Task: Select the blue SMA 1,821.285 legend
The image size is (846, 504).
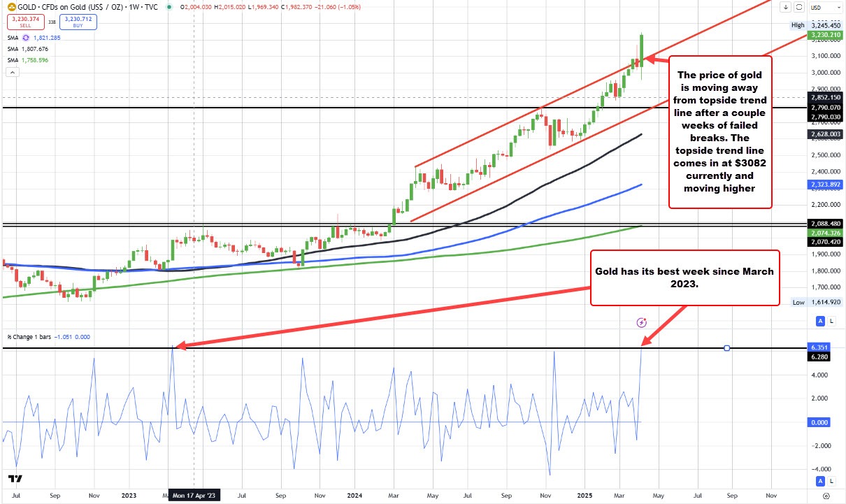Action: coord(33,38)
